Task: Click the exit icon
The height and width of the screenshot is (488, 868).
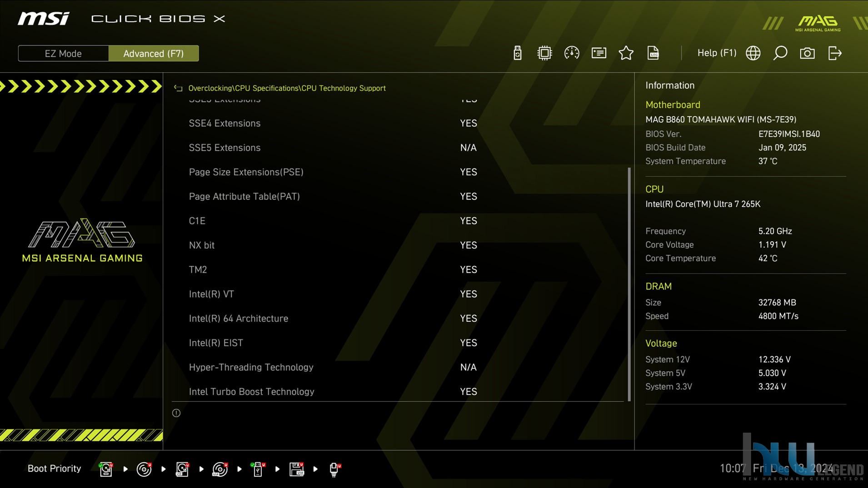Action: tap(835, 53)
